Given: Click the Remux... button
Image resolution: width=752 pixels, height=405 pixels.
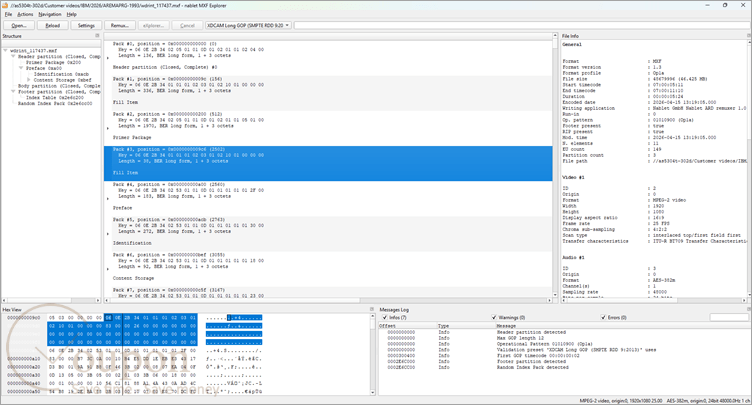Looking at the screenshot, I should click(120, 25).
